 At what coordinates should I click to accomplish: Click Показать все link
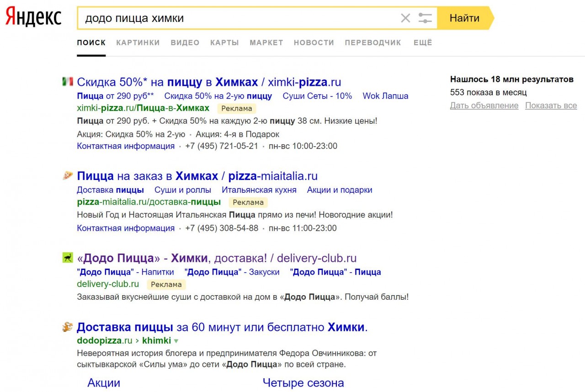(551, 106)
